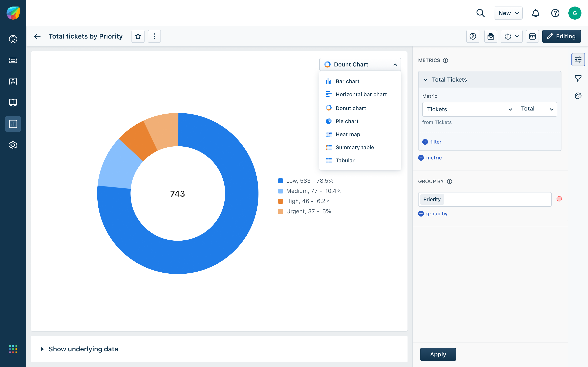Screen dimensions: 588x367
Task: Open the Contacts icon in the sidebar
Action: [x=13, y=82]
